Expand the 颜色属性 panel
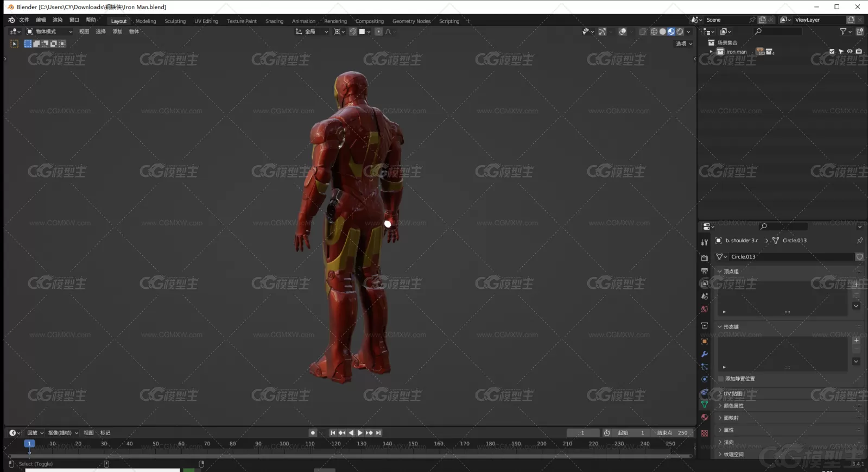 [731, 406]
